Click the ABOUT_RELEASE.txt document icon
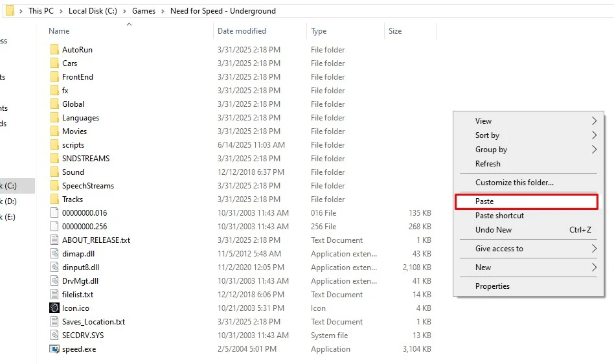 click(x=54, y=240)
